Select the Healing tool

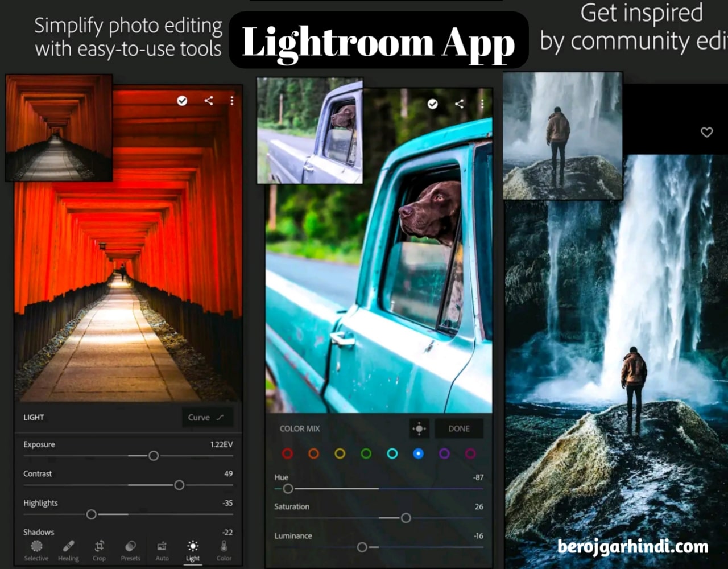[x=68, y=550]
